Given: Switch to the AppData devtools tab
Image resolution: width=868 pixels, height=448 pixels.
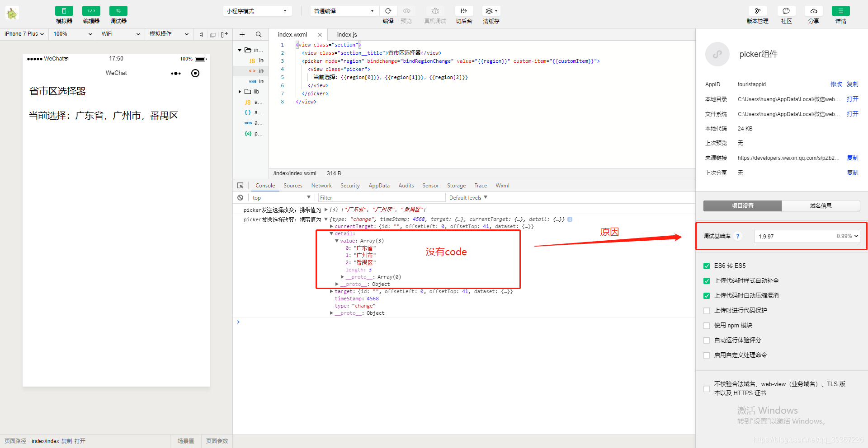Looking at the screenshot, I should coord(379,186).
